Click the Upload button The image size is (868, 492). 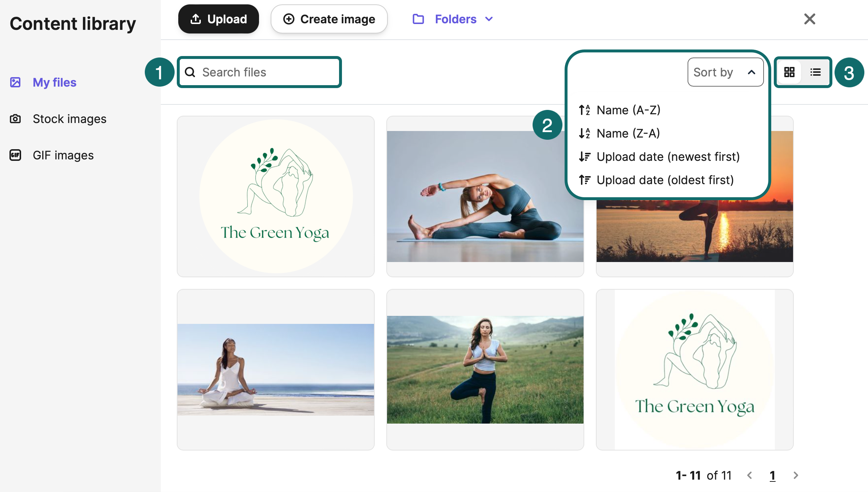218,19
